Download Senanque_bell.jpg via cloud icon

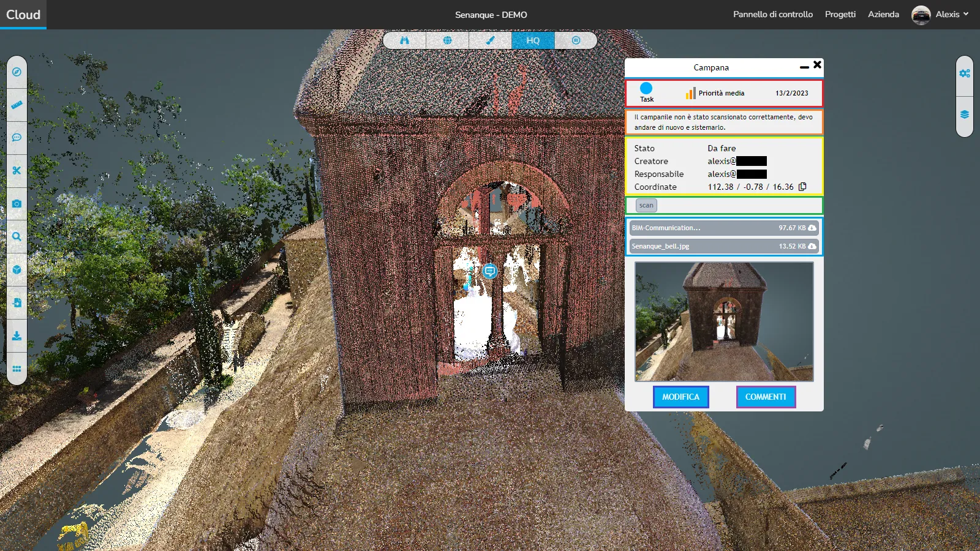tap(812, 246)
